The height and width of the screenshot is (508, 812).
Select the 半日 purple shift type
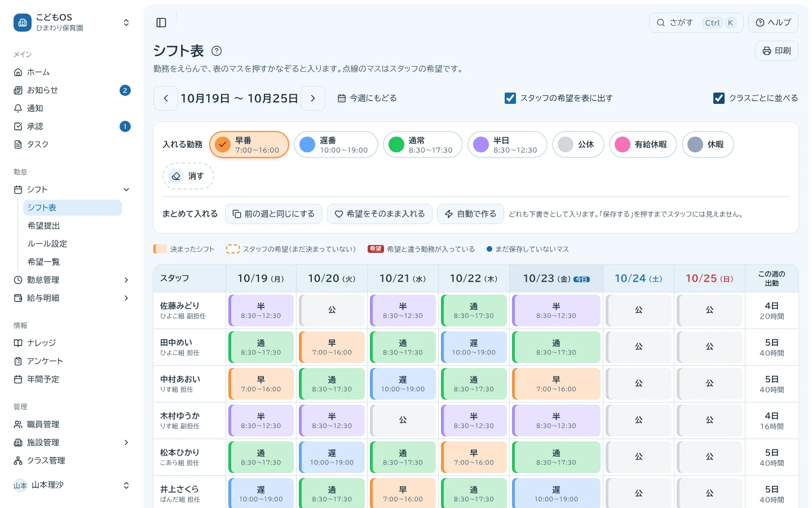point(507,144)
